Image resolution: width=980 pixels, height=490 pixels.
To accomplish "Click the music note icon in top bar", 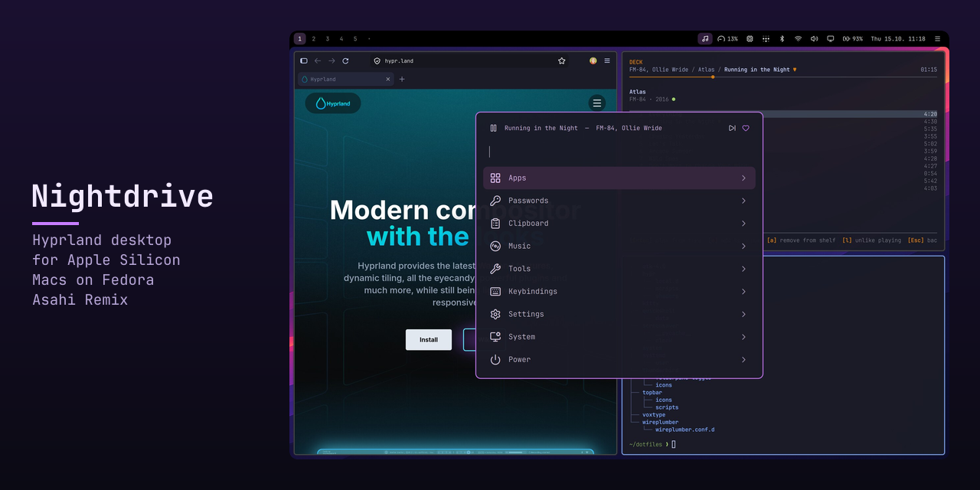I will [x=705, y=38].
